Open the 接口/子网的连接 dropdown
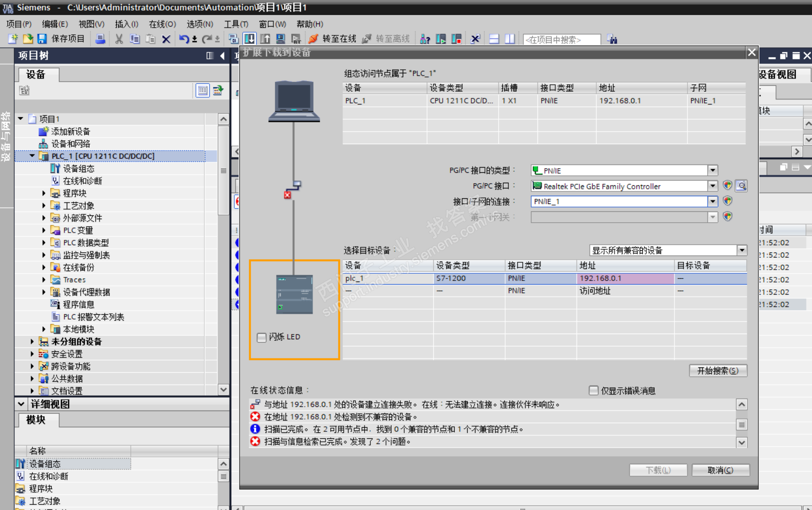This screenshot has height=510, width=812. (x=713, y=201)
